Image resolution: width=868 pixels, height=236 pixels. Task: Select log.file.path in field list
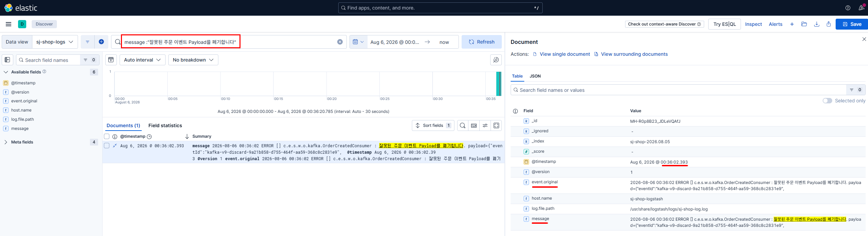click(22, 119)
